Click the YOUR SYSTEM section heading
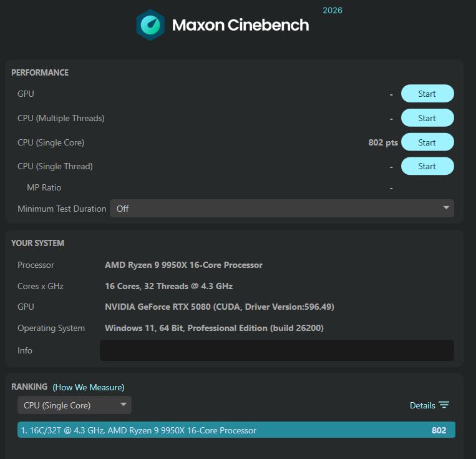This screenshot has width=476, height=459. click(37, 243)
